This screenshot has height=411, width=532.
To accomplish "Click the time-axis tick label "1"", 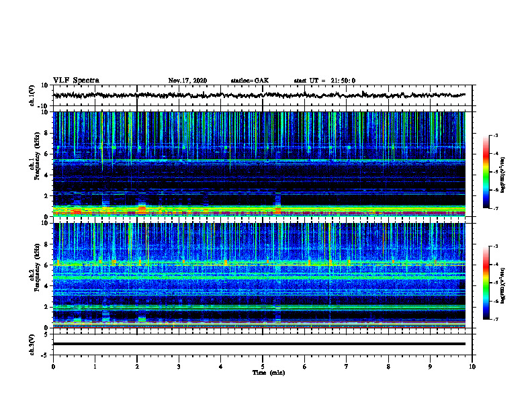I will coord(95,367).
